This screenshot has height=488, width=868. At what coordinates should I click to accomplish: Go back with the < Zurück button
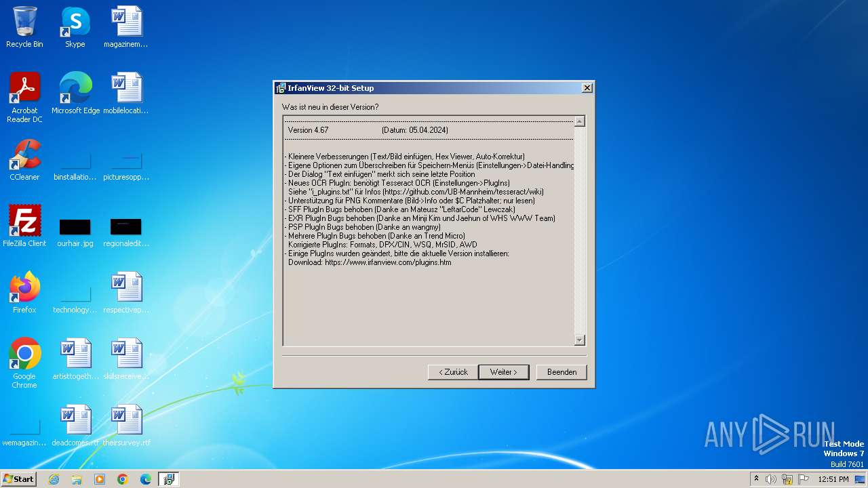click(x=453, y=372)
